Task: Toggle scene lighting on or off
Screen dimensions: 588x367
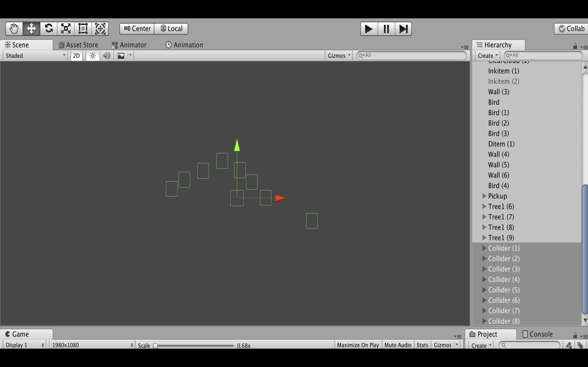Action: point(92,56)
